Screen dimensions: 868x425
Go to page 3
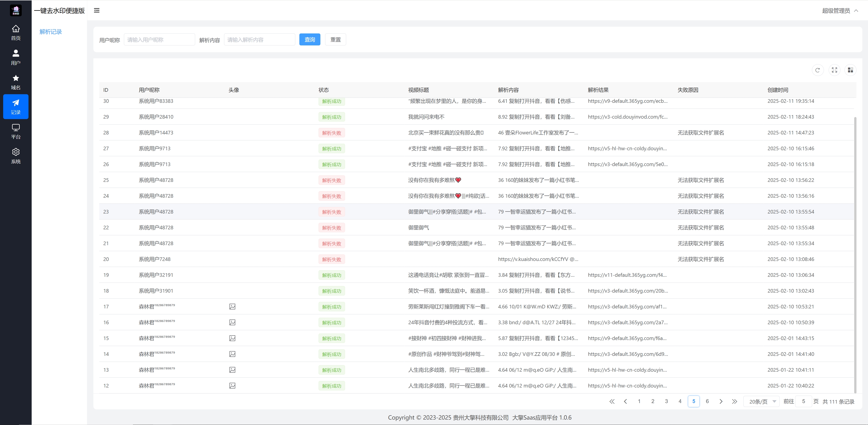[x=666, y=402]
